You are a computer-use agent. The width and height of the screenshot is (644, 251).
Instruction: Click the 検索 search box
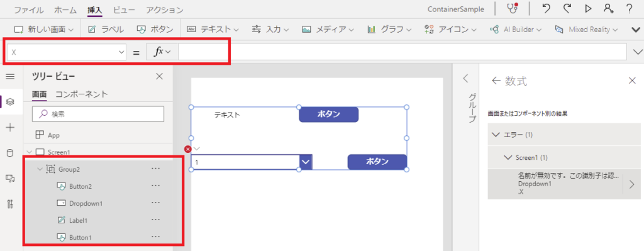pyautogui.click(x=98, y=114)
